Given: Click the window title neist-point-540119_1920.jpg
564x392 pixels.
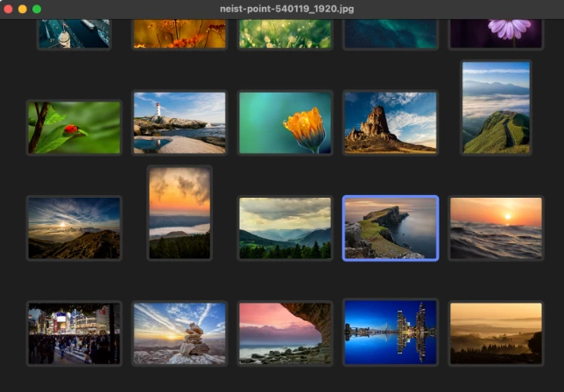Looking at the screenshot, I should (x=286, y=9).
